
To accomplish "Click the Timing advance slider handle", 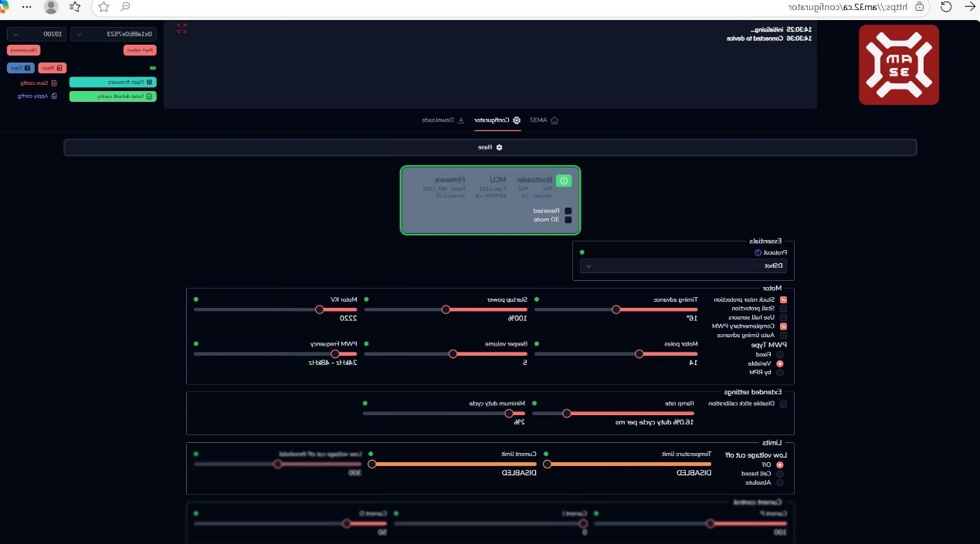I will [x=615, y=310].
